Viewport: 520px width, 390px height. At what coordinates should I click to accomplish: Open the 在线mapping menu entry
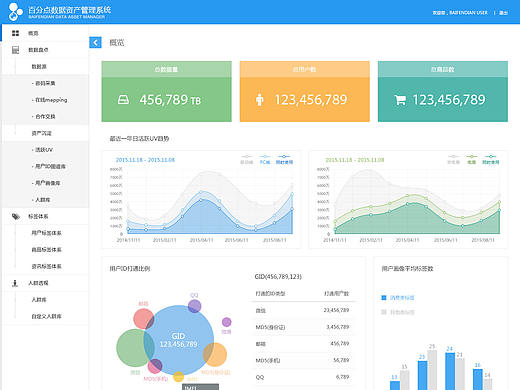click(x=45, y=100)
